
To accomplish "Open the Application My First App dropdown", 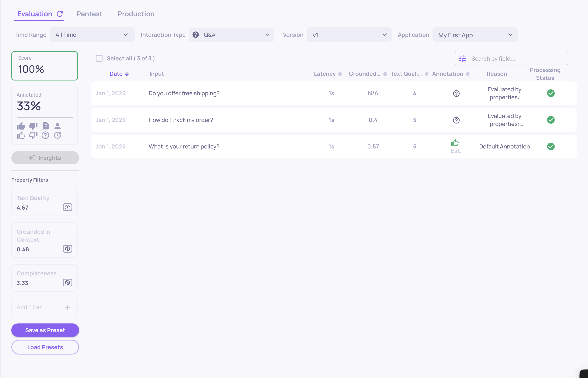I will (x=475, y=35).
